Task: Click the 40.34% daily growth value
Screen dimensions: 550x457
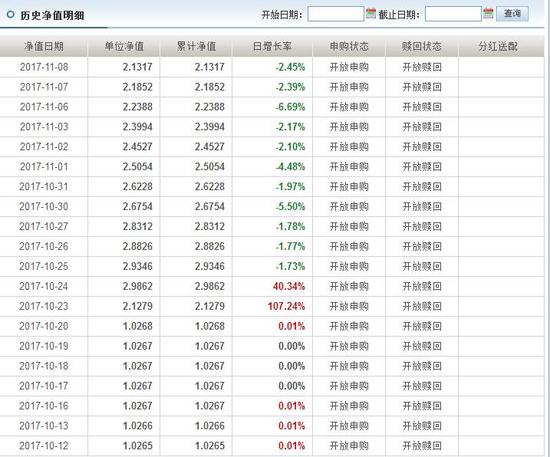Action: 289,286
